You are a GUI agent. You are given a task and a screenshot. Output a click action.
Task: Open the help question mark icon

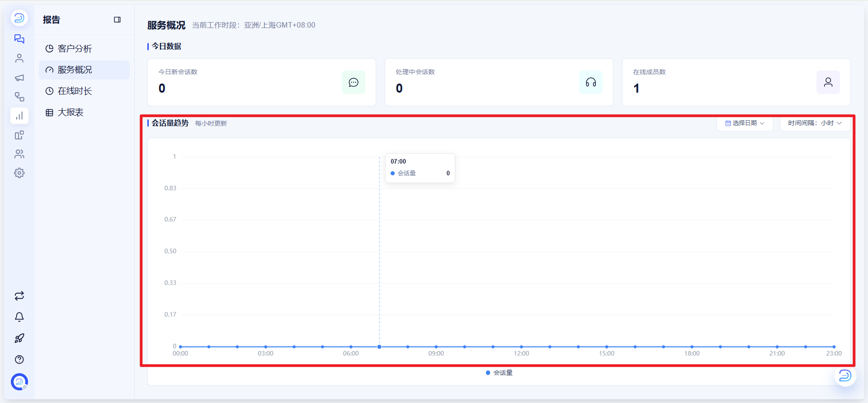click(19, 360)
